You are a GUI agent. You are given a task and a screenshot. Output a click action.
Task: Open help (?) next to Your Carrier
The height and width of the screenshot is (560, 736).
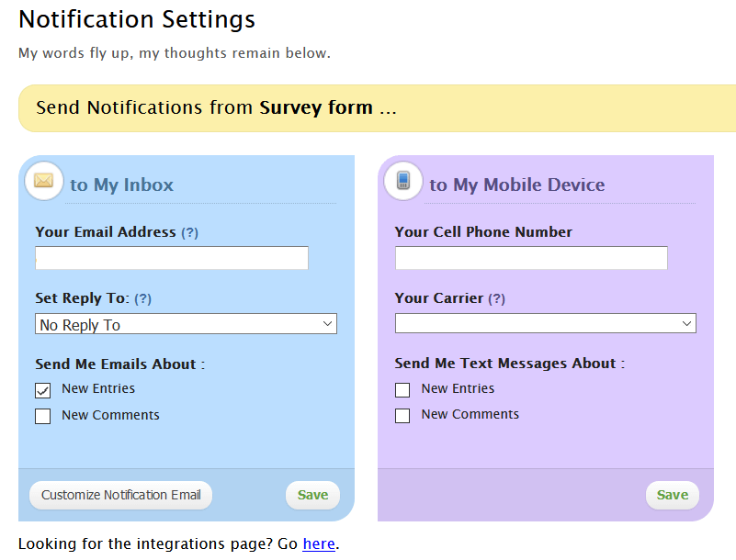pos(496,299)
